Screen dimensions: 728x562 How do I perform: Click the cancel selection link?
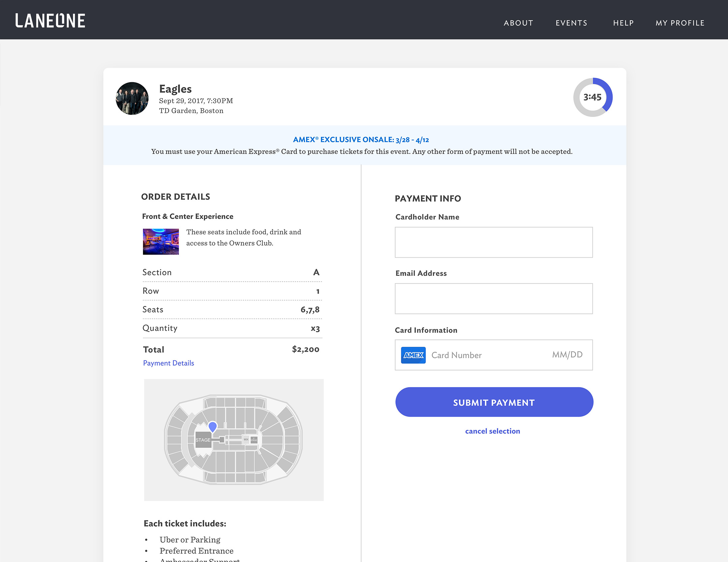point(492,431)
